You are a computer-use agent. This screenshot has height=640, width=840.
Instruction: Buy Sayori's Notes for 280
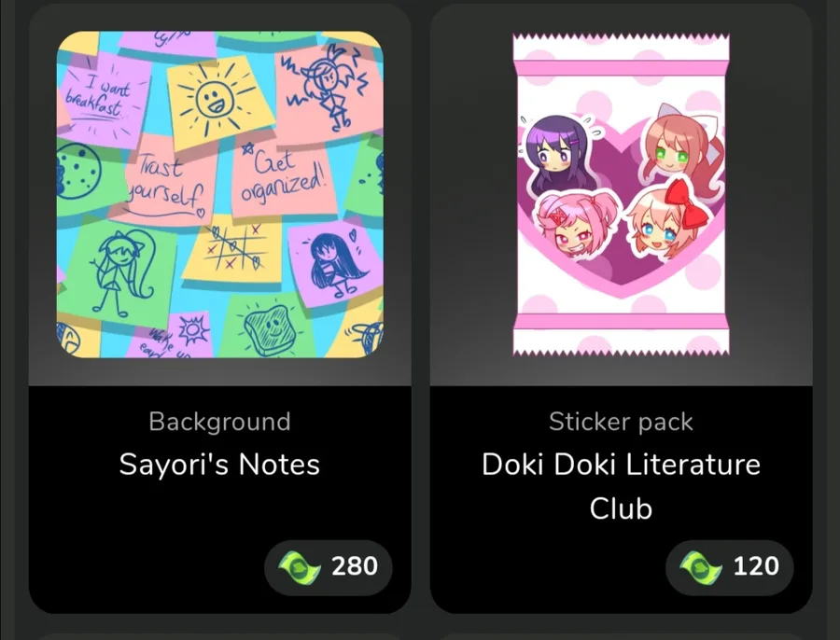click(x=328, y=567)
